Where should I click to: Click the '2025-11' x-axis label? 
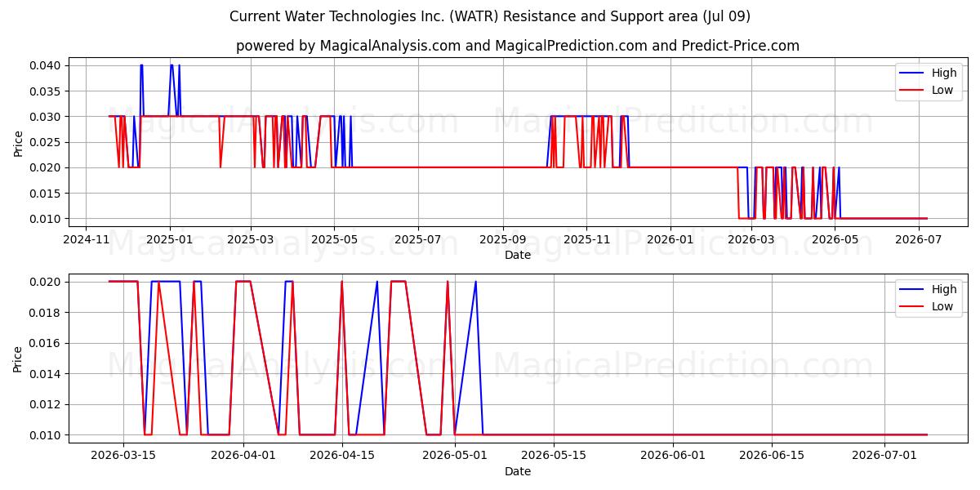tap(586, 240)
